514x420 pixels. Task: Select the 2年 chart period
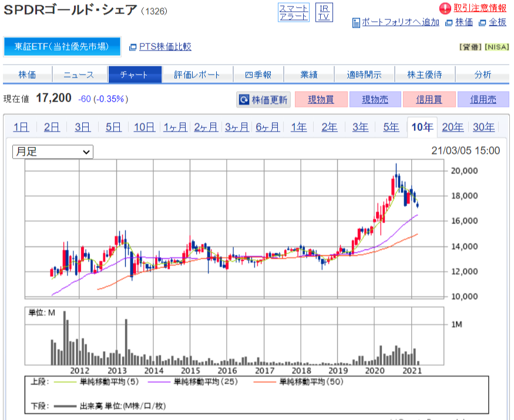click(x=330, y=127)
